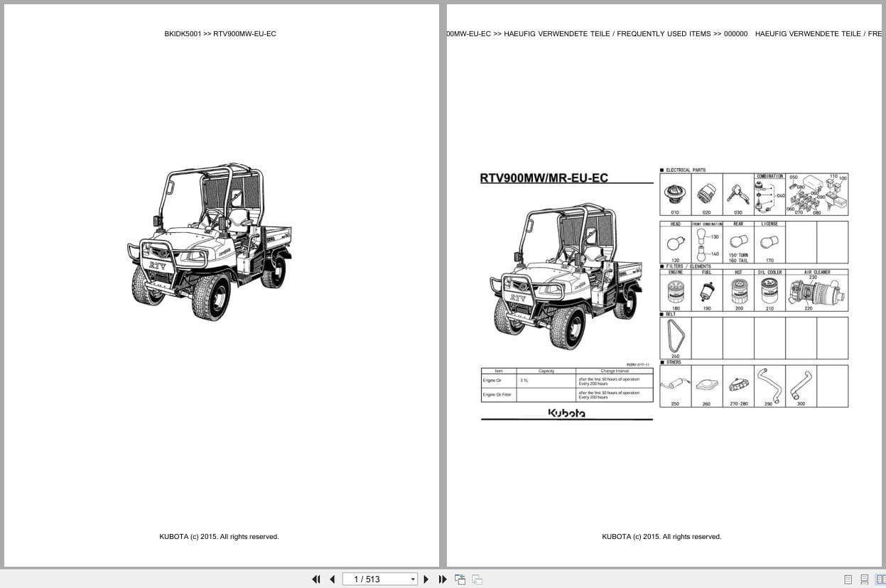Rotate the page clockwise
Image resolution: width=886 pixels, height=588 pixels.
coord(477,579)
